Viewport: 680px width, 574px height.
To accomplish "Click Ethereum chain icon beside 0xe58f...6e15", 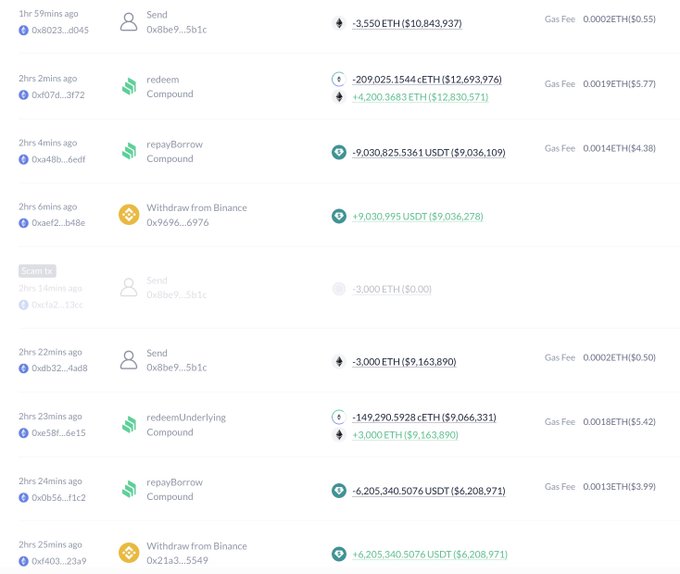I will click(23, 433).
